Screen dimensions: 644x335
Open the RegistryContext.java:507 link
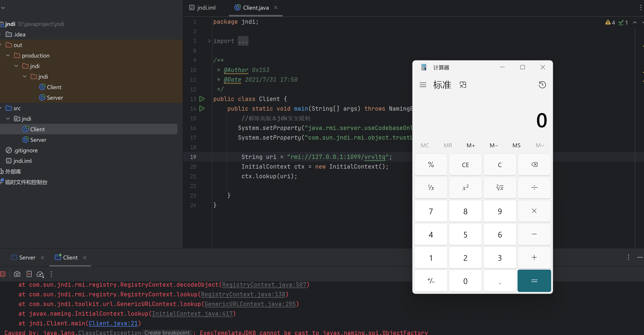coord(264,285)
